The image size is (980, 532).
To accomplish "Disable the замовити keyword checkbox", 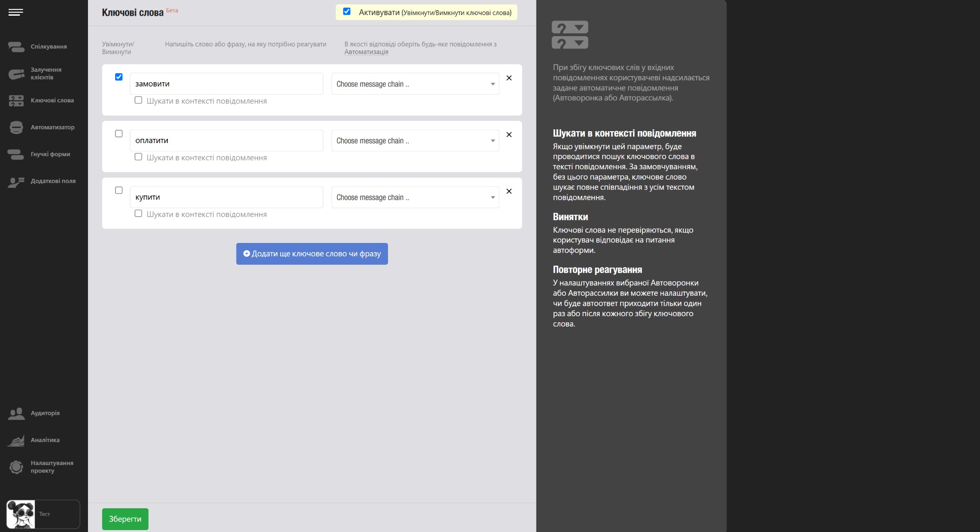I will (119, 77).
